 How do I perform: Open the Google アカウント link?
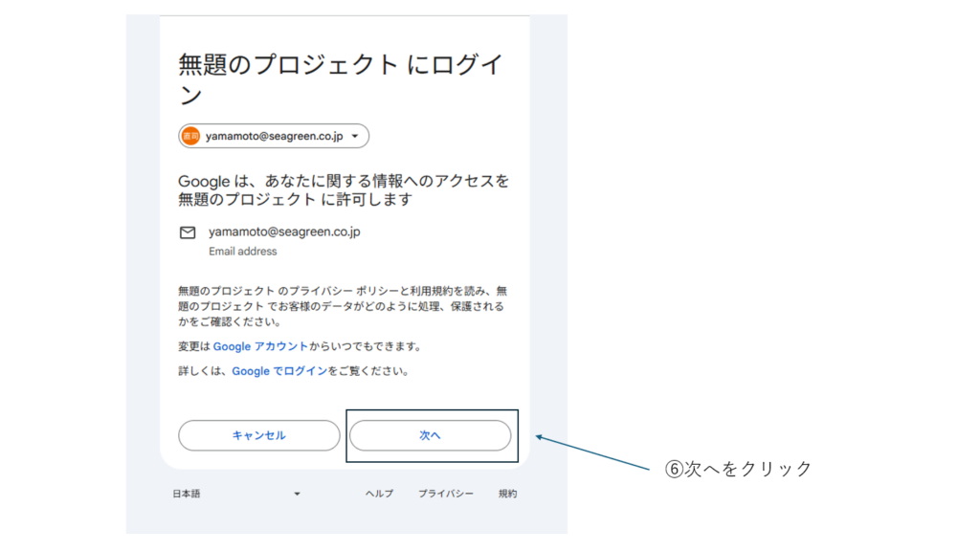click(260, 346)
